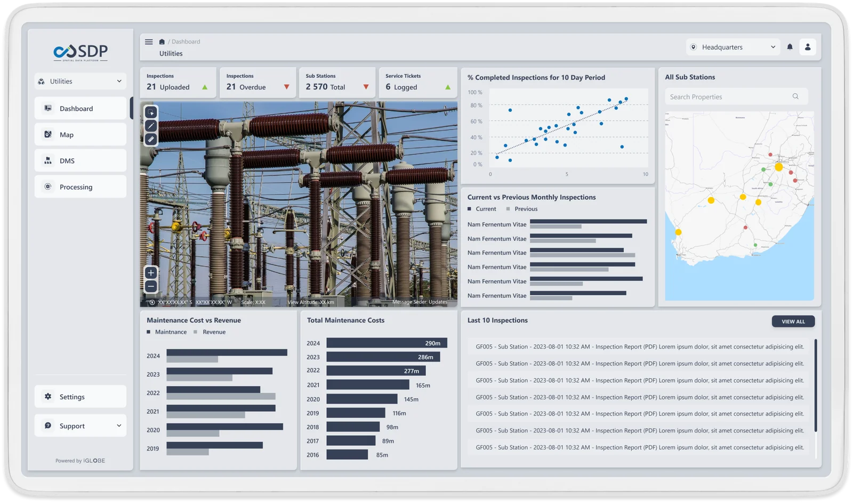Screen dimensions: 853x504
Task: Click the VIEW ALL button for Last 10 Inspections
Action: coord(793,321)
